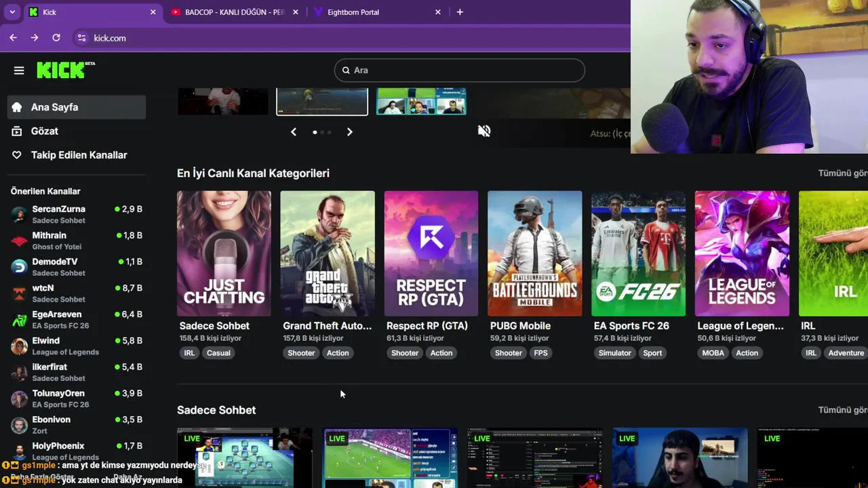The width and height of the screenshot is (868, 488).
Task: Show next featured stream in carousel
Action: pyautogui.click(x=350, y=132)
